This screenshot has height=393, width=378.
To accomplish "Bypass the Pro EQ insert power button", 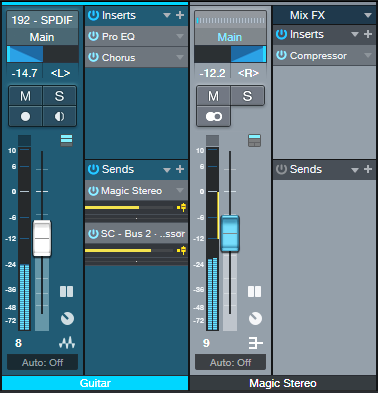I will [x=93, y=36].
